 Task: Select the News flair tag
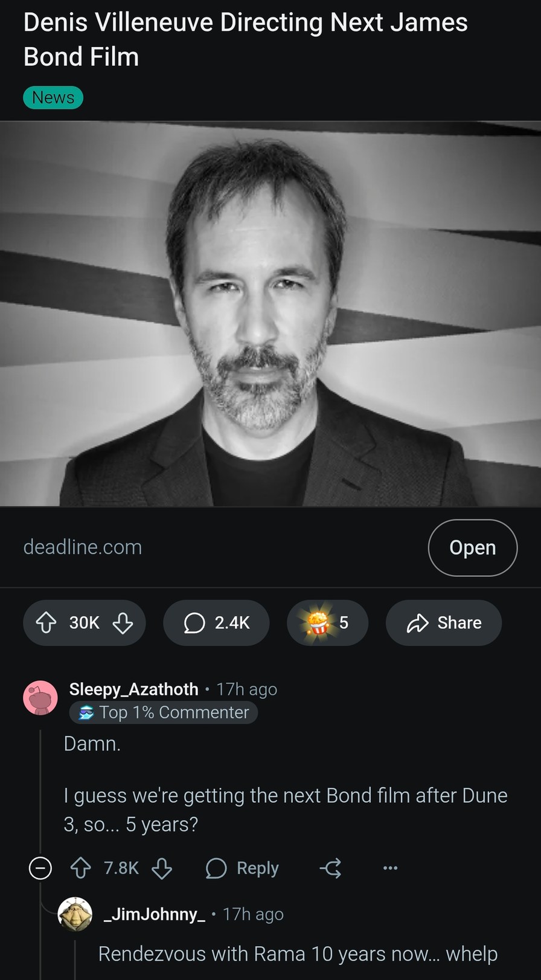tap(53, 97)
